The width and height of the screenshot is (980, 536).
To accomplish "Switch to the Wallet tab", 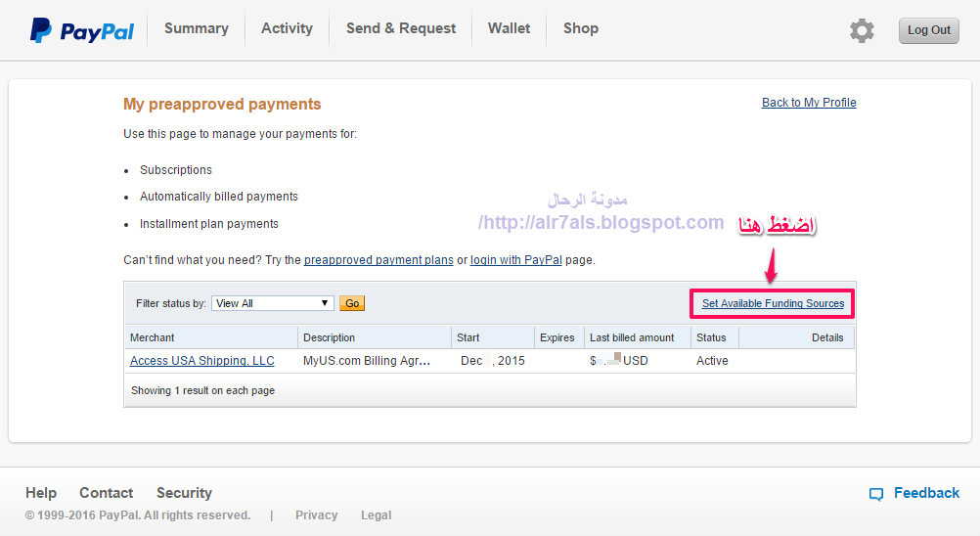I will tap(509, 28).
